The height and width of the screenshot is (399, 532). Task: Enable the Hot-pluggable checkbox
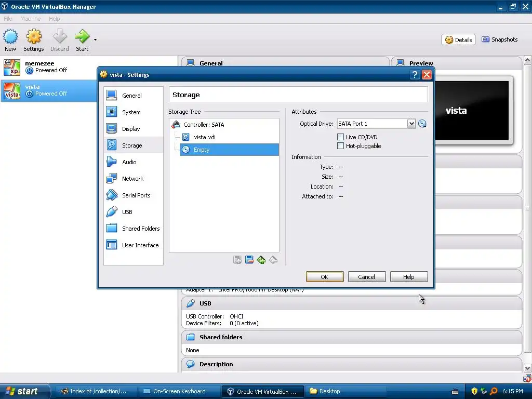[x=340, y=145]
